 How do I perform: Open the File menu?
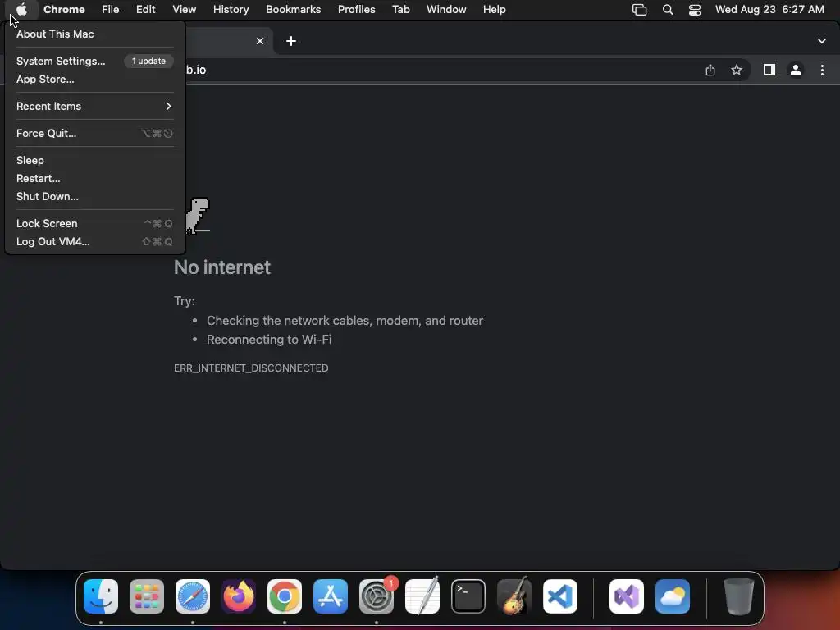pos(111,10)
